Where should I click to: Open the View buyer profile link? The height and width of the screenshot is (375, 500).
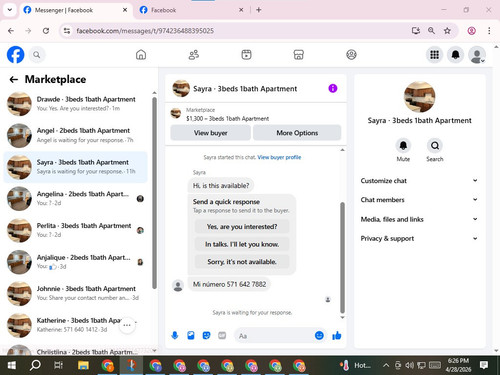[279, 157]
